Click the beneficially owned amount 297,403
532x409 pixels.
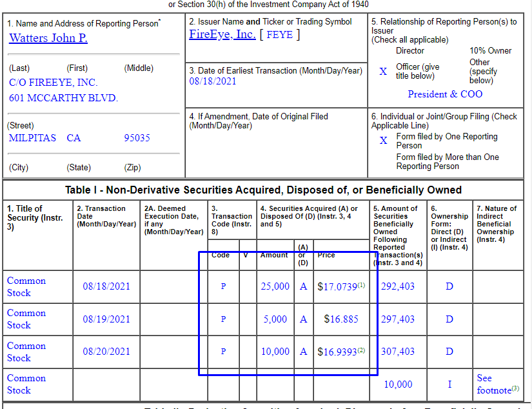398,319
